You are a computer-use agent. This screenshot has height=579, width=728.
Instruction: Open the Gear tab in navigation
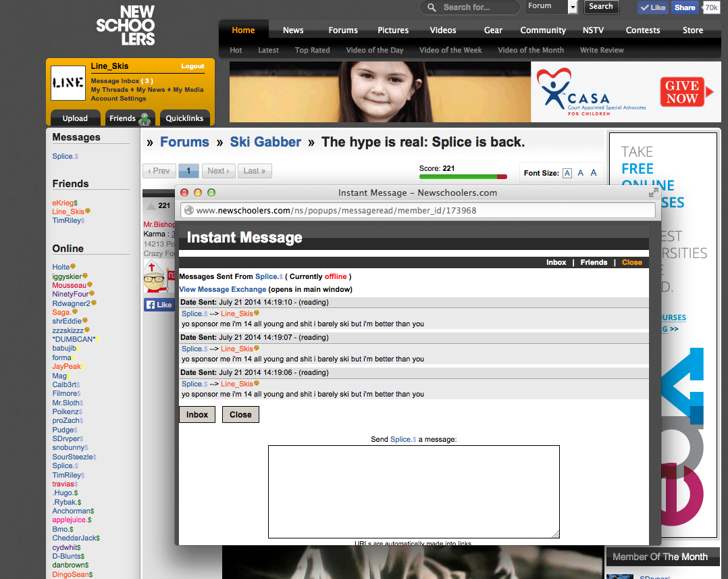pos(493,30)
